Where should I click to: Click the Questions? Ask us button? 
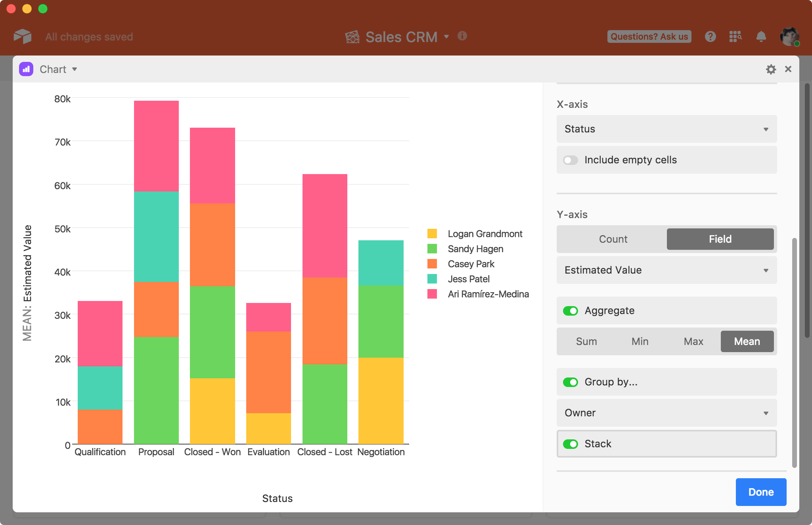649,36
